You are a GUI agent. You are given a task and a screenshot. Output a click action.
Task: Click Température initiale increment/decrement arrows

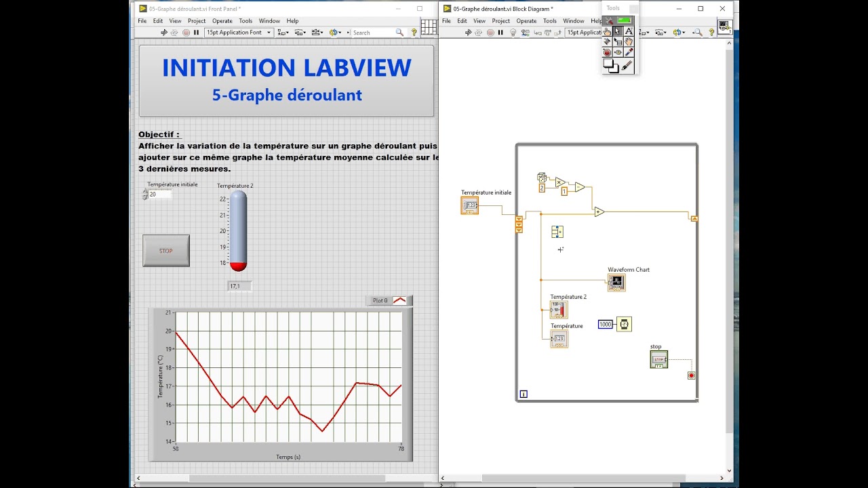point(145,195)
